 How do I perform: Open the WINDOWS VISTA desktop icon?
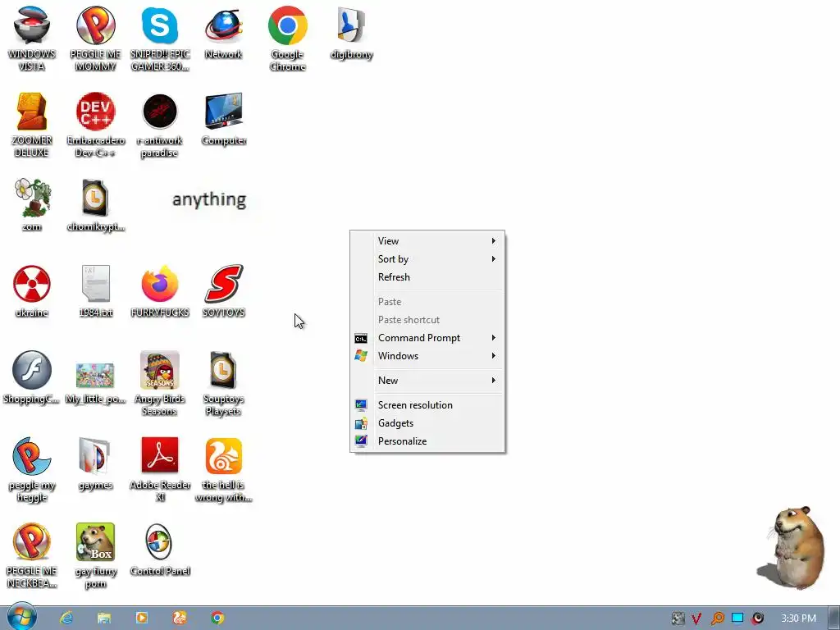(x=32, y=39)
